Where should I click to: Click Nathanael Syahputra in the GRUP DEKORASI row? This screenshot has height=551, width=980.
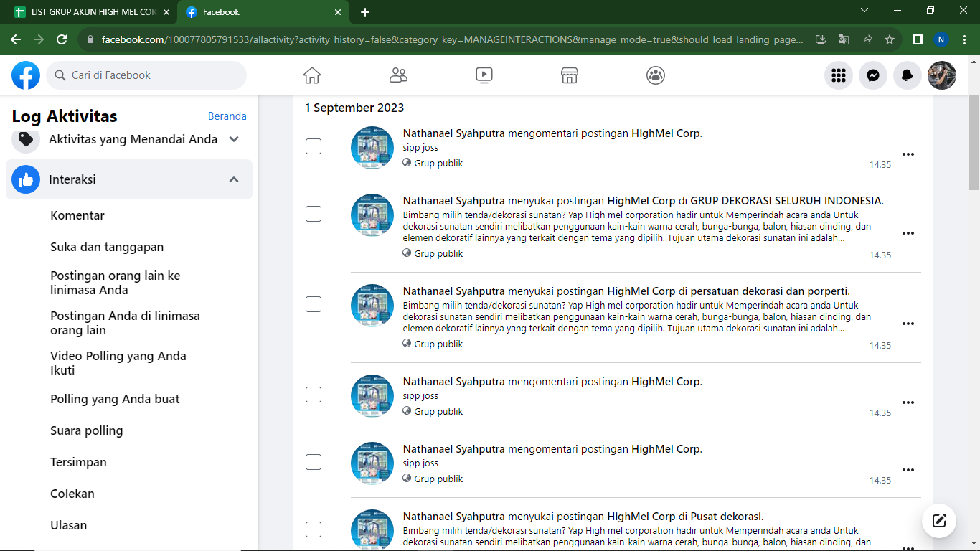[454, 201]
